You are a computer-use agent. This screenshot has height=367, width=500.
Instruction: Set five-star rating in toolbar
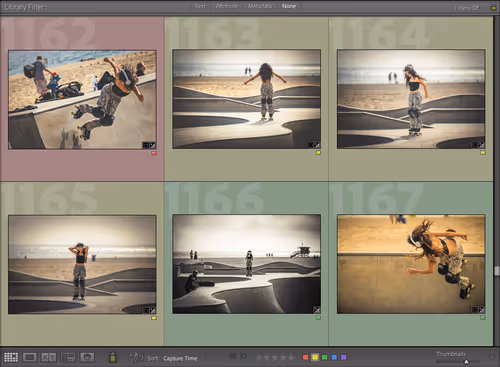pyautogui.click(x=291, y=357)
